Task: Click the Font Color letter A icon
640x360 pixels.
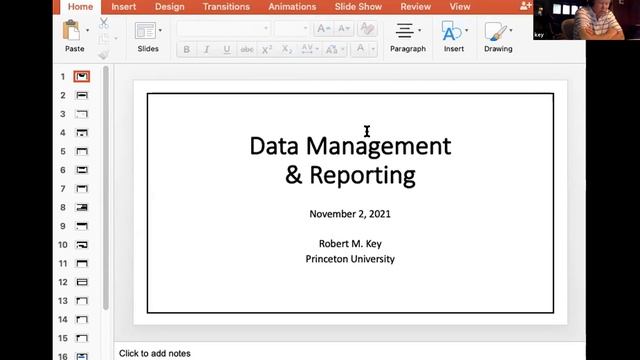Action: pos(360,49)
